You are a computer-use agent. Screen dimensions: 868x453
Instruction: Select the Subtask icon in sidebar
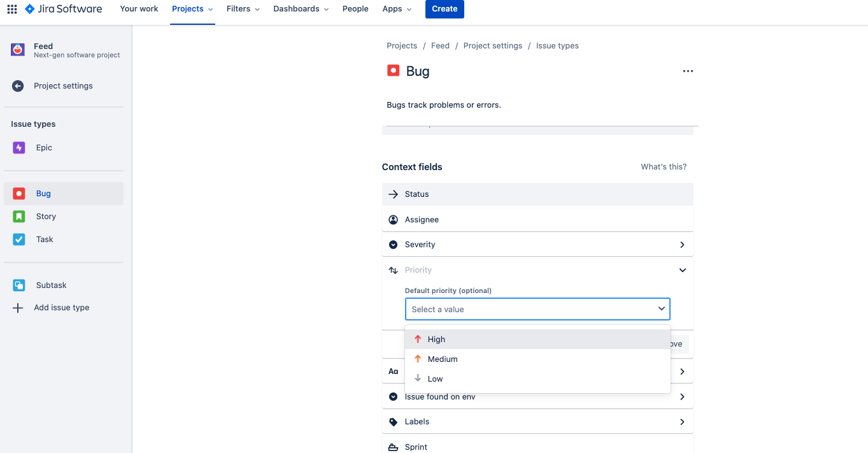point(19,285)
